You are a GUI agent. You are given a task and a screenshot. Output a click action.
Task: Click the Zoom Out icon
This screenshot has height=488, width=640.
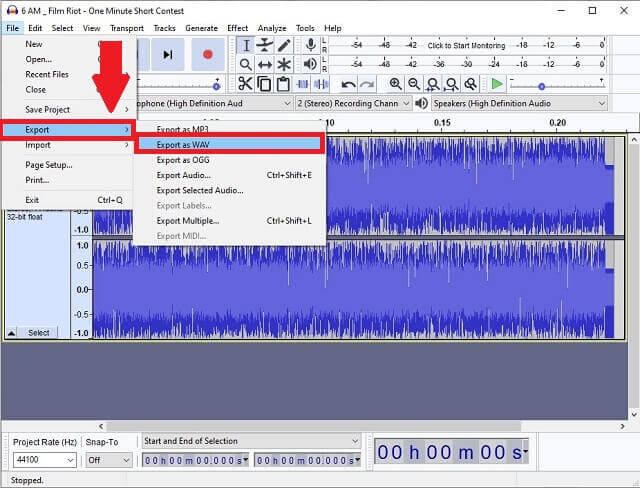[414, 84]
